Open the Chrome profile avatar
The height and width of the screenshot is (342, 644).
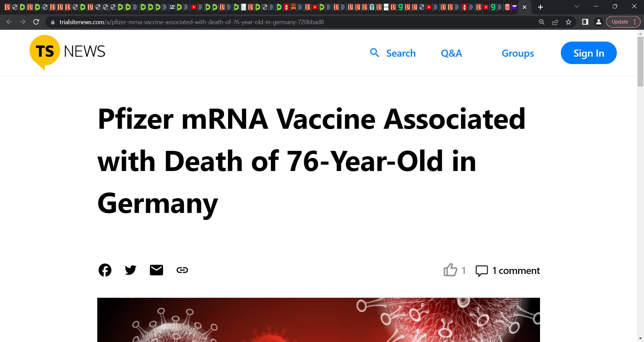pos(598,22)
